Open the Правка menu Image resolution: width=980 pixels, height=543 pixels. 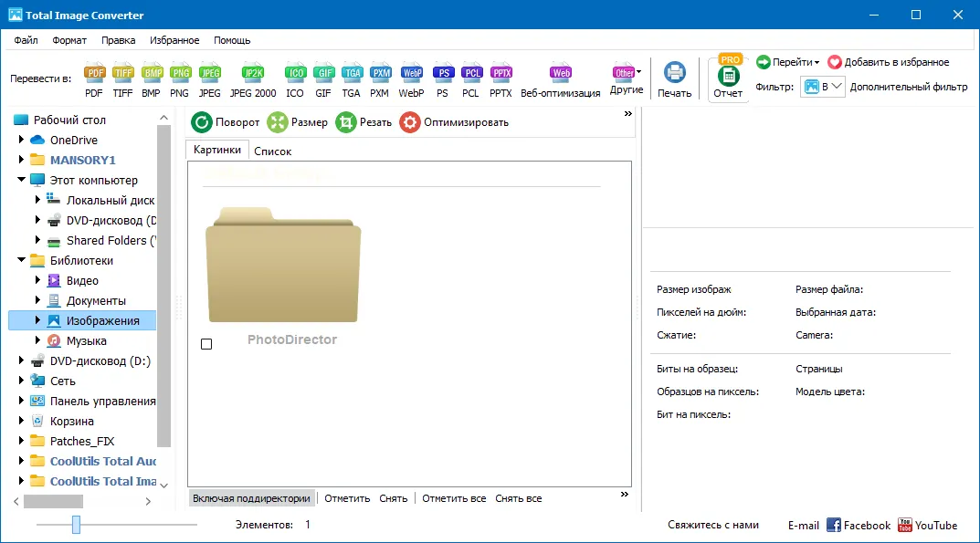tap(118, 40)
